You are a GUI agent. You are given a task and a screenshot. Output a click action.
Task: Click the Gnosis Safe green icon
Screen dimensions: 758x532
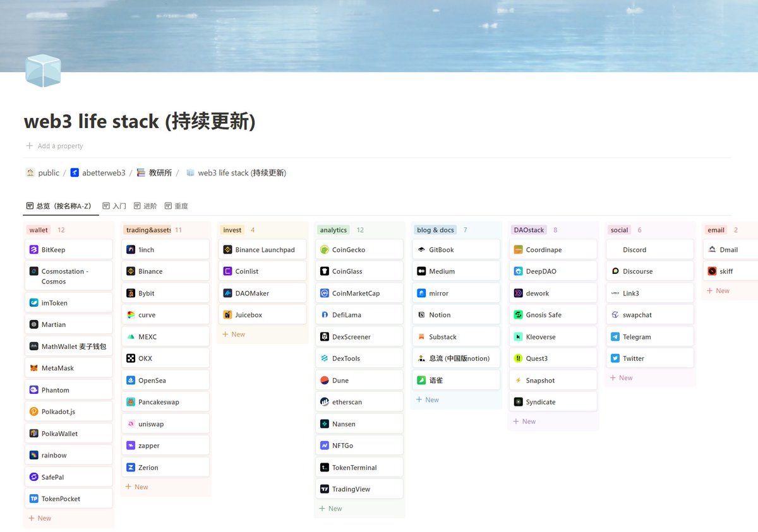[x=519, y=315]
